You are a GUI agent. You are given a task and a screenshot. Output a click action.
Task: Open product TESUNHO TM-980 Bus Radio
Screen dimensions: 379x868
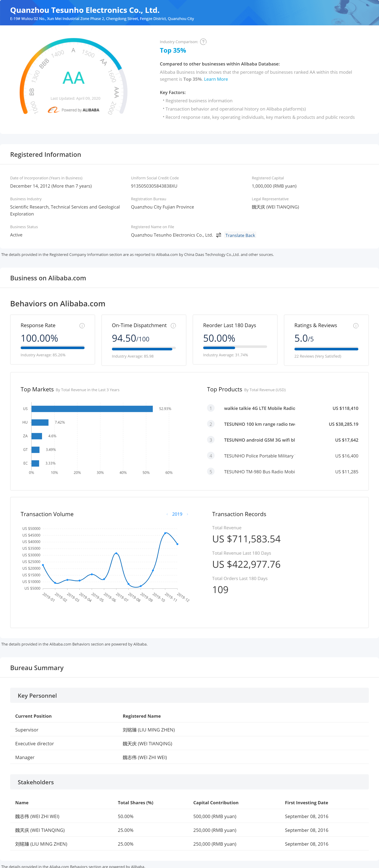(259, 472)
